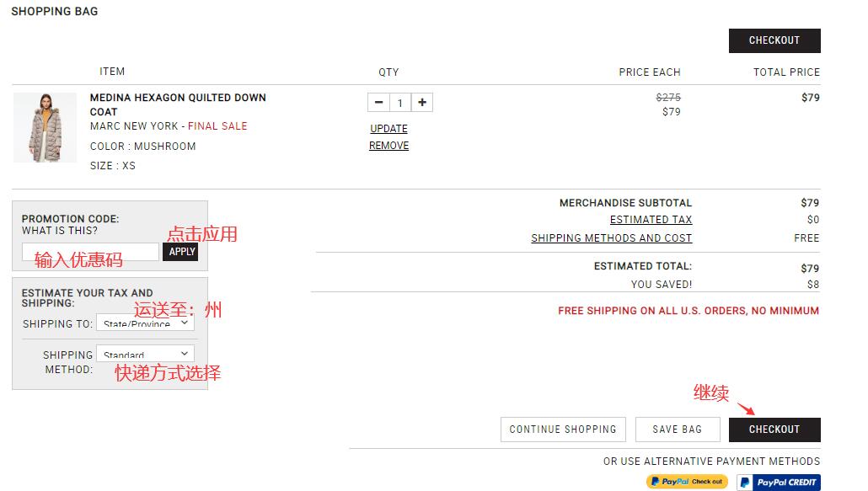
Task: Click the quantity number field
Action: [x=400, y=103]
